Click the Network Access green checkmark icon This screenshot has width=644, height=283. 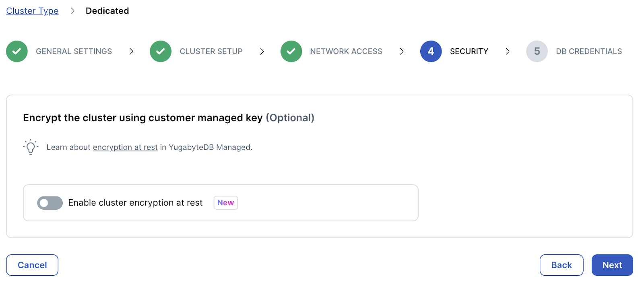click(x=291, y=51)
